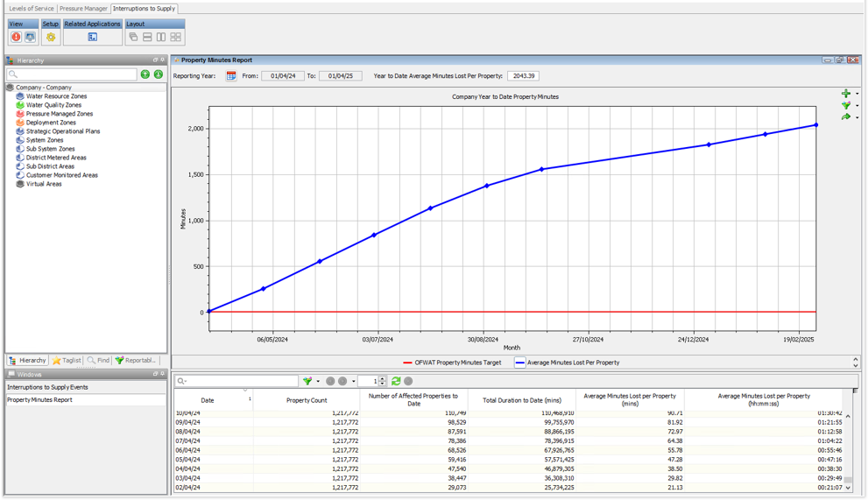The width and height of the screenshot is (868, 500).
Task: Select Pressure Managed Zones in hierarchy tree
Action: click(60, 114)
